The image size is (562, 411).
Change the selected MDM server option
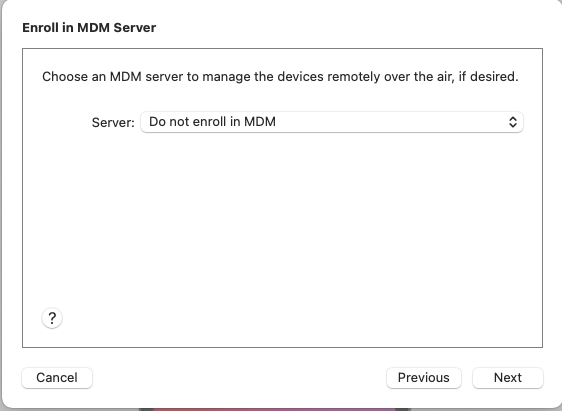point(332,122)
